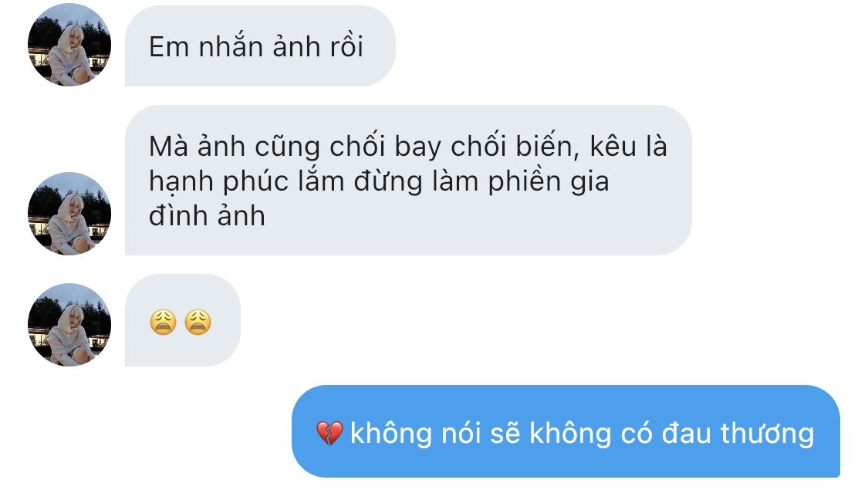The image size is (868, 500).
Task: Select the blue sent message bubble
Action: [566, 431]
